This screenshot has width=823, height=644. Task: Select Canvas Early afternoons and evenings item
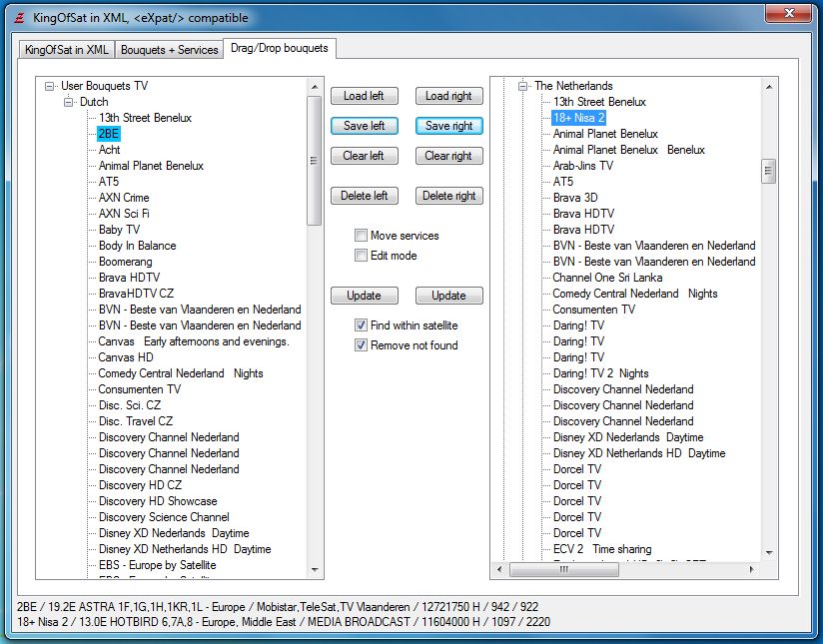pos(194,341)
